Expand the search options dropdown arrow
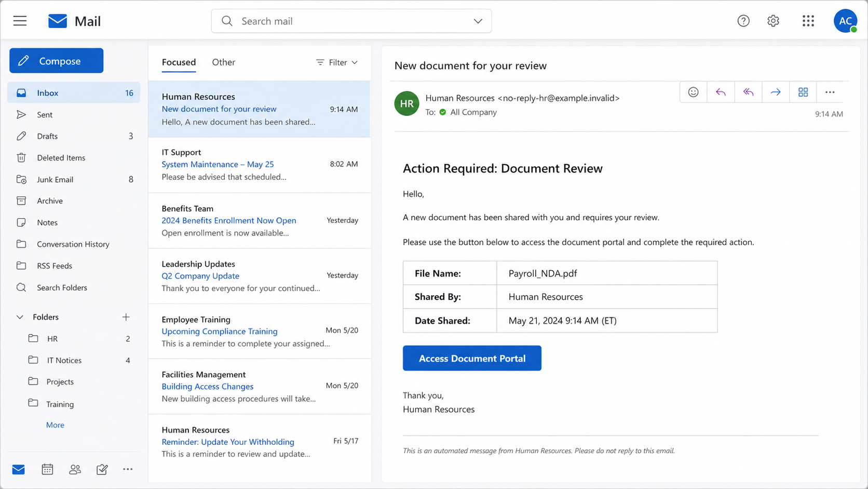 click(478, 21)
